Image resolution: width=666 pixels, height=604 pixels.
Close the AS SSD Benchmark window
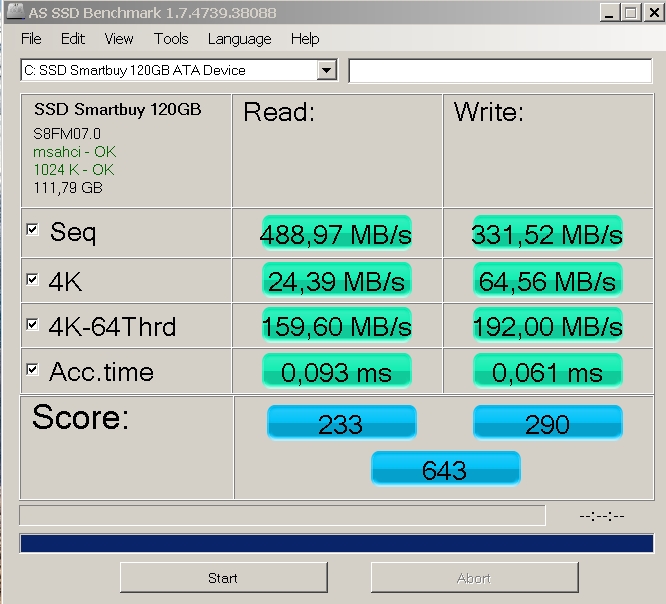tap(654, 13)
